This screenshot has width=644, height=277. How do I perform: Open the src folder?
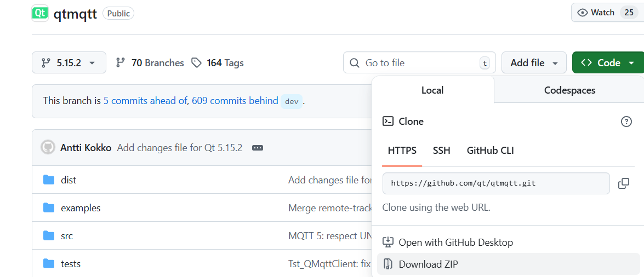[67, 236]
